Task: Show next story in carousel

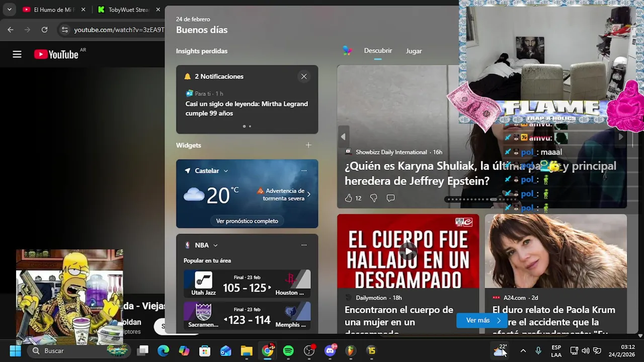Action: (x=621, y=137)
